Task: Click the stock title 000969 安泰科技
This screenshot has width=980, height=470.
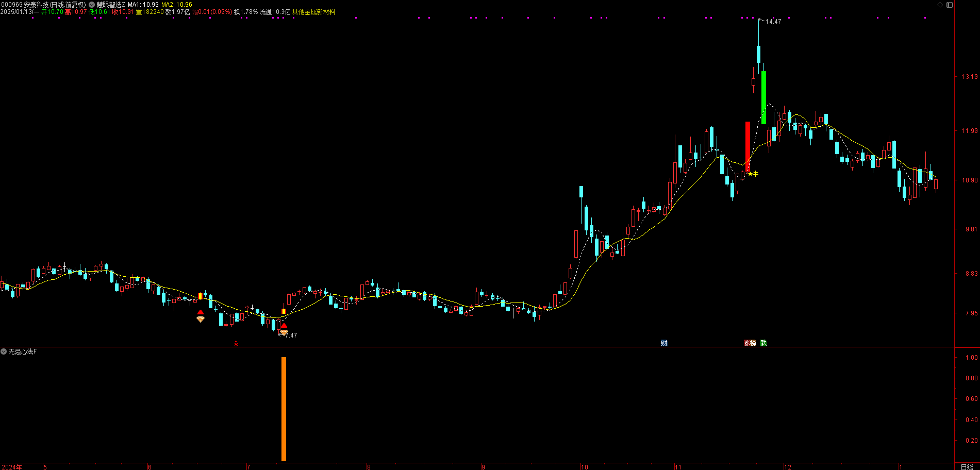Action: pos(24,5)
